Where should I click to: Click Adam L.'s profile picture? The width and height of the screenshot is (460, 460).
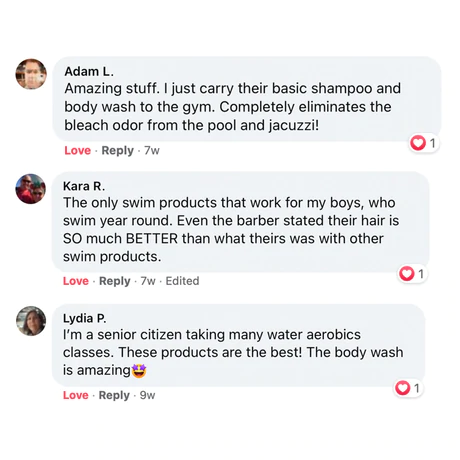(x=31, y=74)
